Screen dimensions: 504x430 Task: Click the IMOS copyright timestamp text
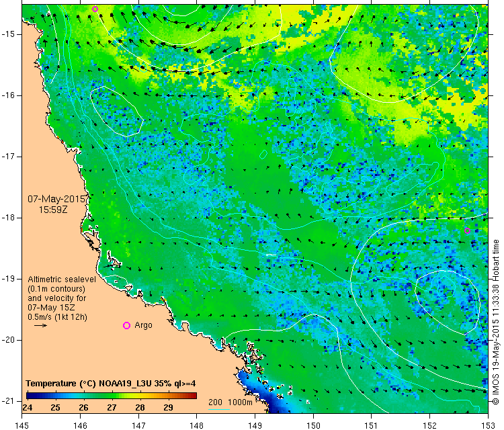(495, 322)
